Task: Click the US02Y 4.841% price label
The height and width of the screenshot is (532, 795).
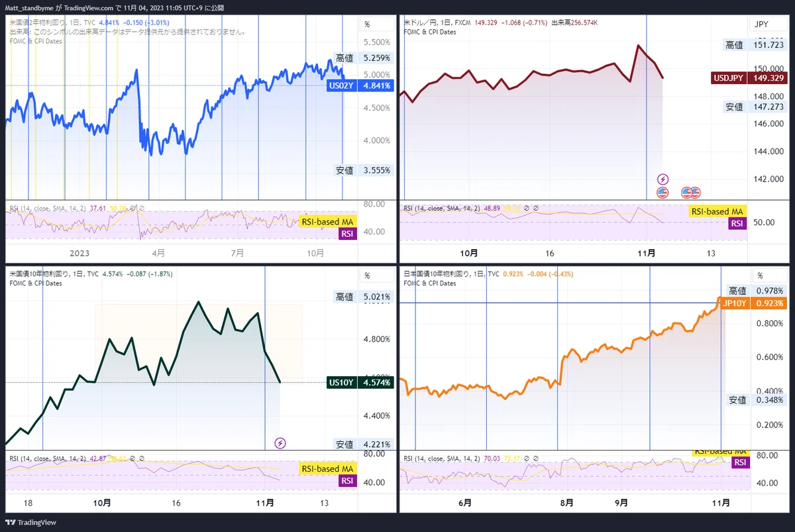Action: pos(360,85)
